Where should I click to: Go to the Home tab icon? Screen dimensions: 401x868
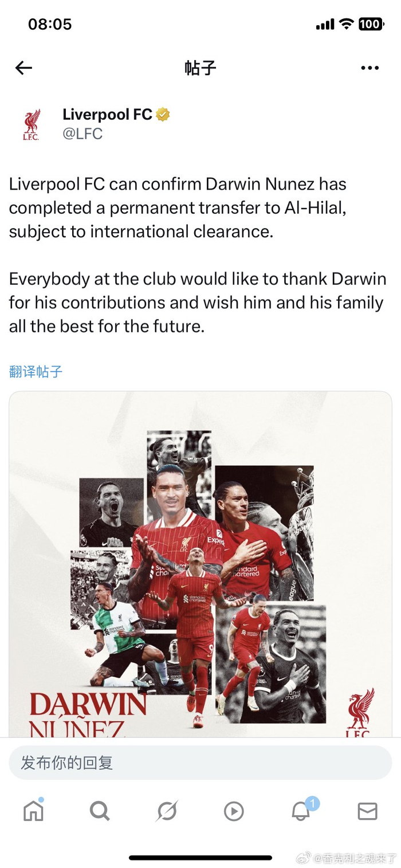(x=33, y=810)
